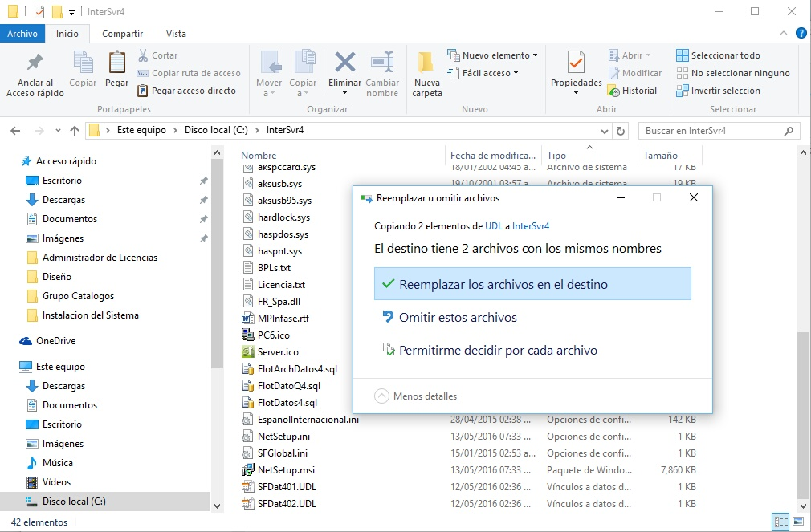Switch to the Vista ribbon tab
The height and width of the screenshot is (532, 811).
(176, 34)
